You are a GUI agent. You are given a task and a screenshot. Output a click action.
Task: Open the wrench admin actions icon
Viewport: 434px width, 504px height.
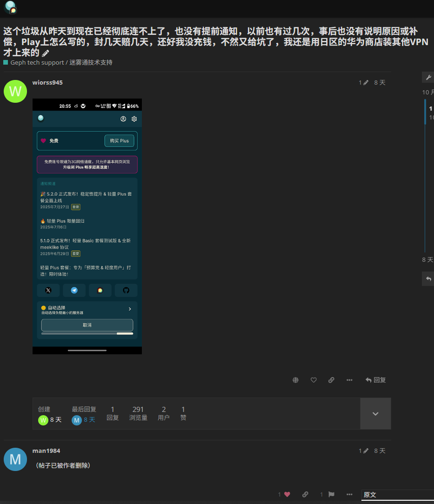click(428, 77)
